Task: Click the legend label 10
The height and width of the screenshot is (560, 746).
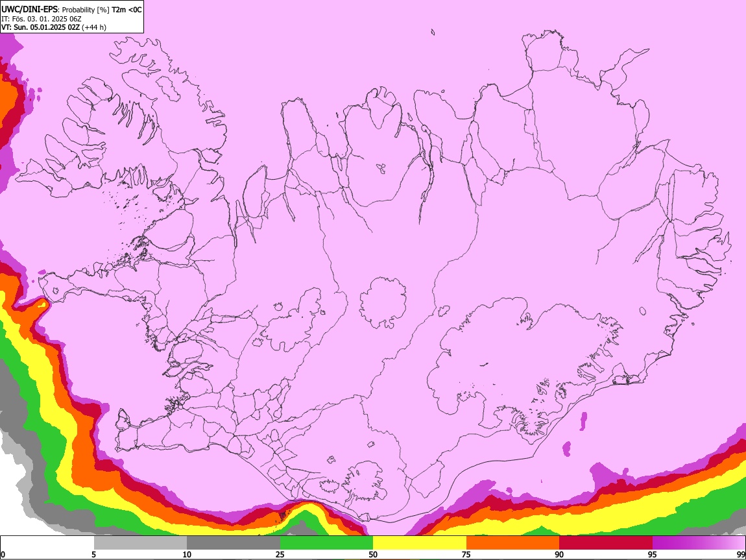Action: 187,555
